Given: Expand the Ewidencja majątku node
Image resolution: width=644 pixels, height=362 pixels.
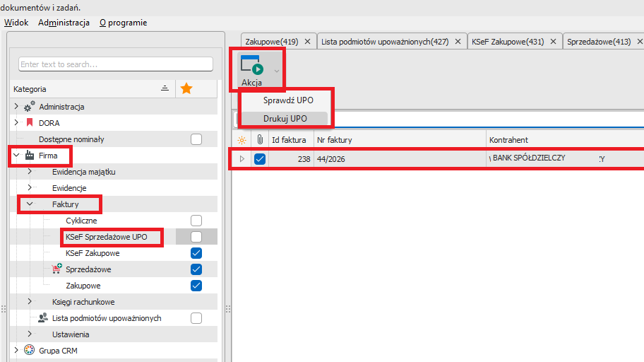Looking at the screenshot, I should point(30,172).
